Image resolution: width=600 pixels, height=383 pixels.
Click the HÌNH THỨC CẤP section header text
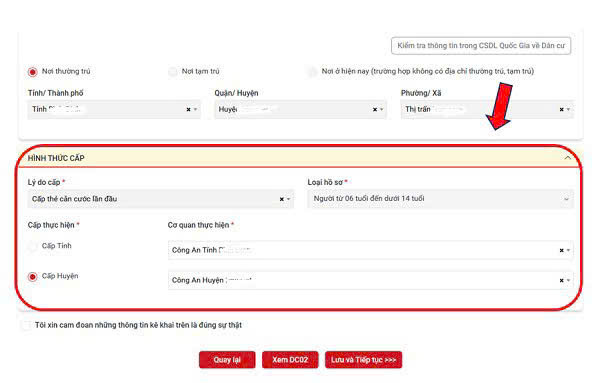tap(56, 158)
